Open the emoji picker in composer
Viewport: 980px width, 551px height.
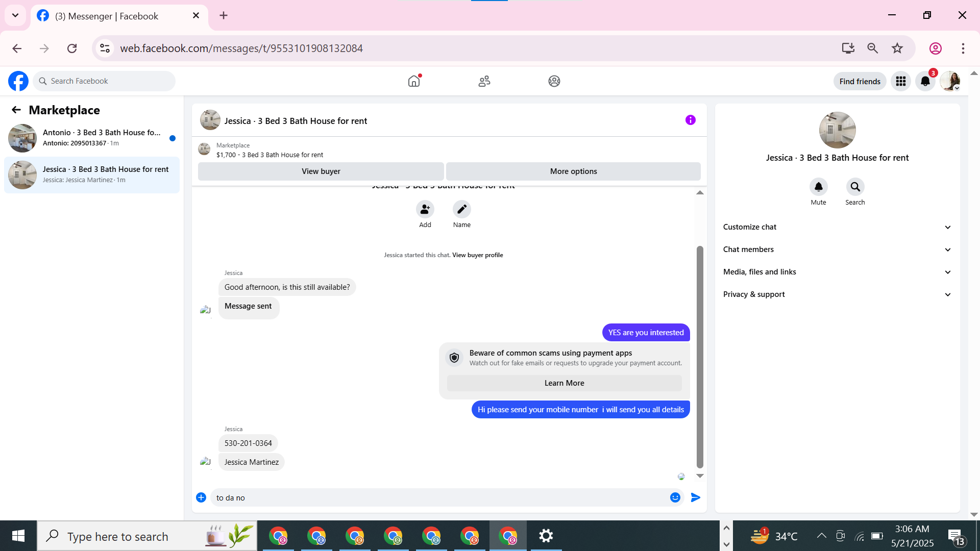(x=675, y=497)
